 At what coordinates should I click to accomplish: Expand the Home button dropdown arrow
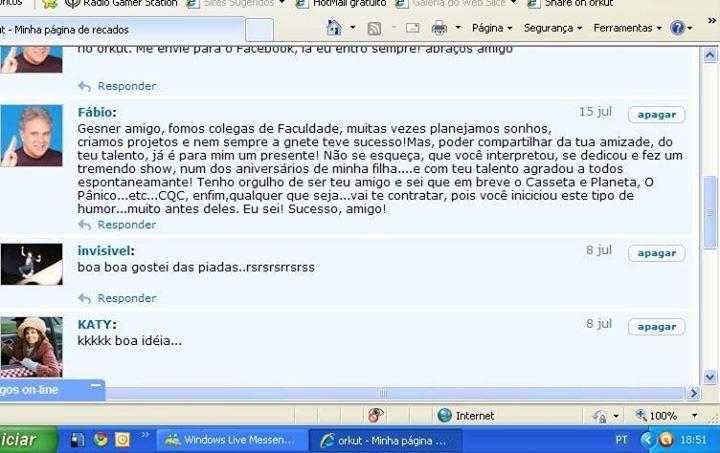[353, 28]
